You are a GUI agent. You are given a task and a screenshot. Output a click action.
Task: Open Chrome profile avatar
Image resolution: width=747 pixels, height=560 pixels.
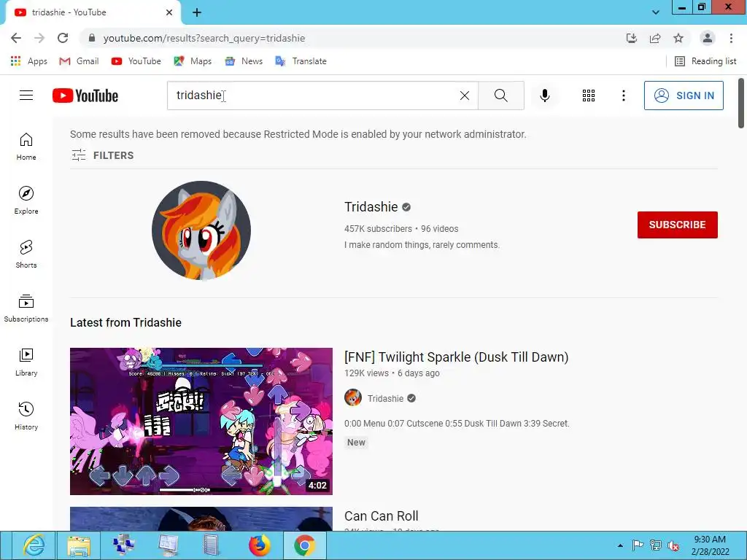708,38
